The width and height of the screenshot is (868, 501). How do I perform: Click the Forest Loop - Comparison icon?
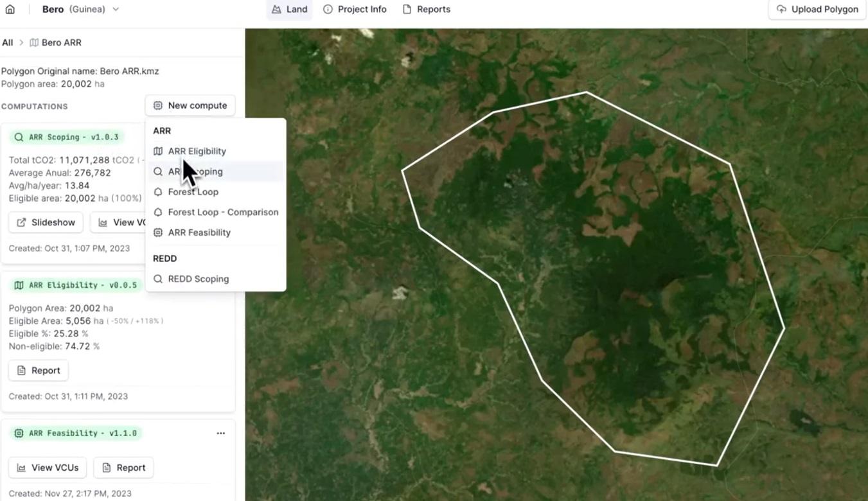point(158,212)
